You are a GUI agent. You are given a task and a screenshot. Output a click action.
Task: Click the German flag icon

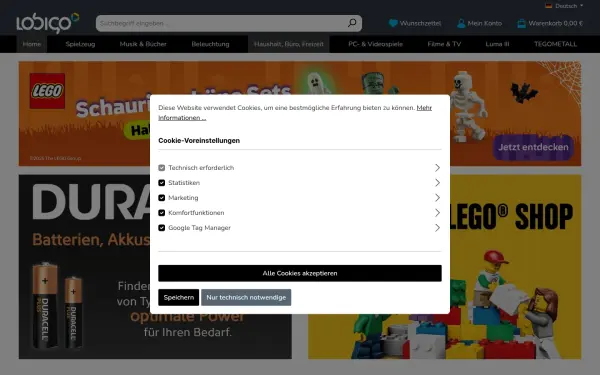[x=548, y=6]
